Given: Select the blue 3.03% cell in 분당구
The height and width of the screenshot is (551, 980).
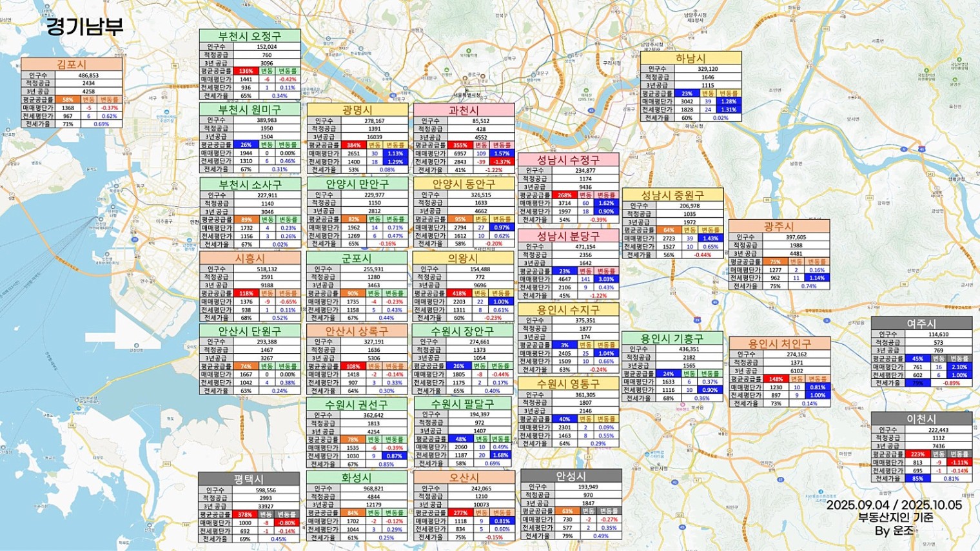Looking at the screenshot, I should (606, 280).
